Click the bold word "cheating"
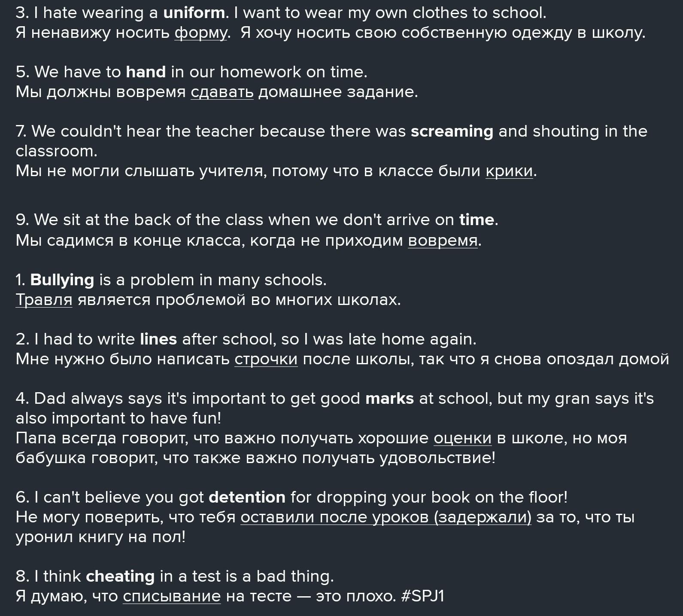Image resolution: width=683 pixels, height=616 pixels. tap(120, 576)
